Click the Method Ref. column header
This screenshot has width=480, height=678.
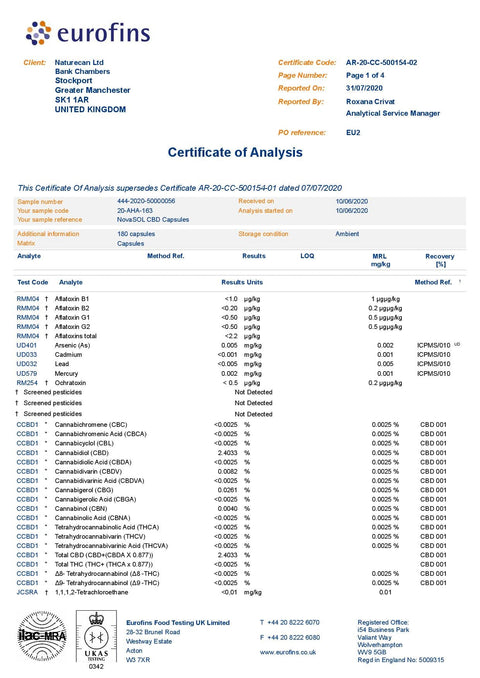433,282
